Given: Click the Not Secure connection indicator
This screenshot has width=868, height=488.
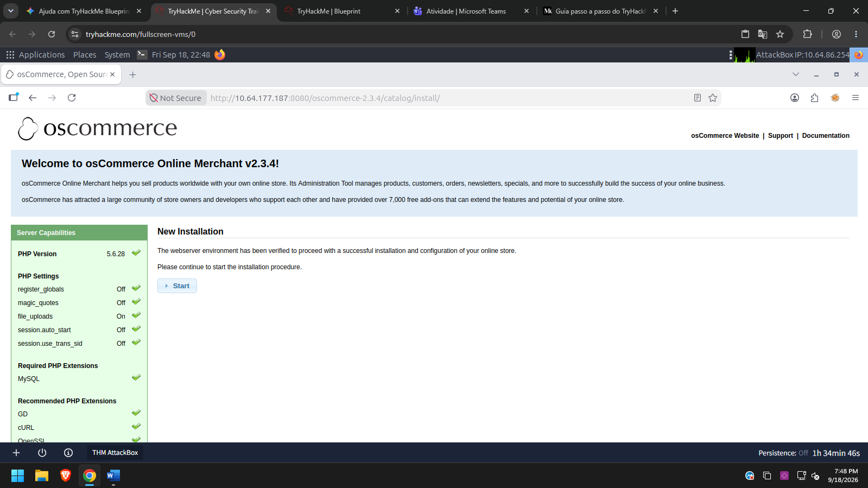Looking at the screenshot, I should click(176, 98).
